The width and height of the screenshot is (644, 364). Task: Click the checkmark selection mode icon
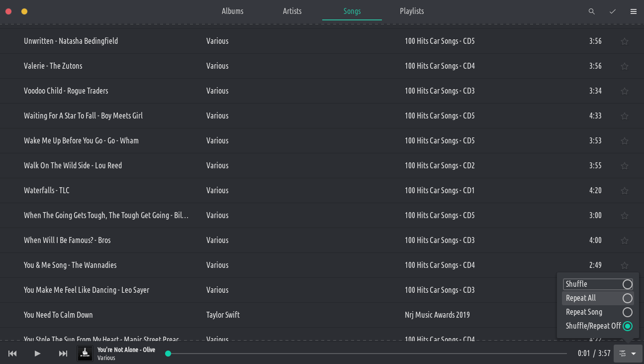(x=613, y=11)
